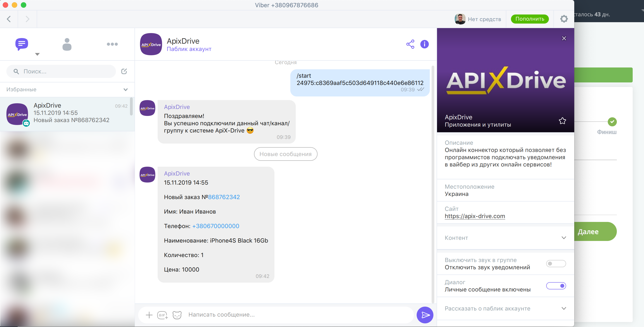The height and width of the screenshot is (327, 644).
Task: Click the chat list scrollbar
Action: click(131, 107)
